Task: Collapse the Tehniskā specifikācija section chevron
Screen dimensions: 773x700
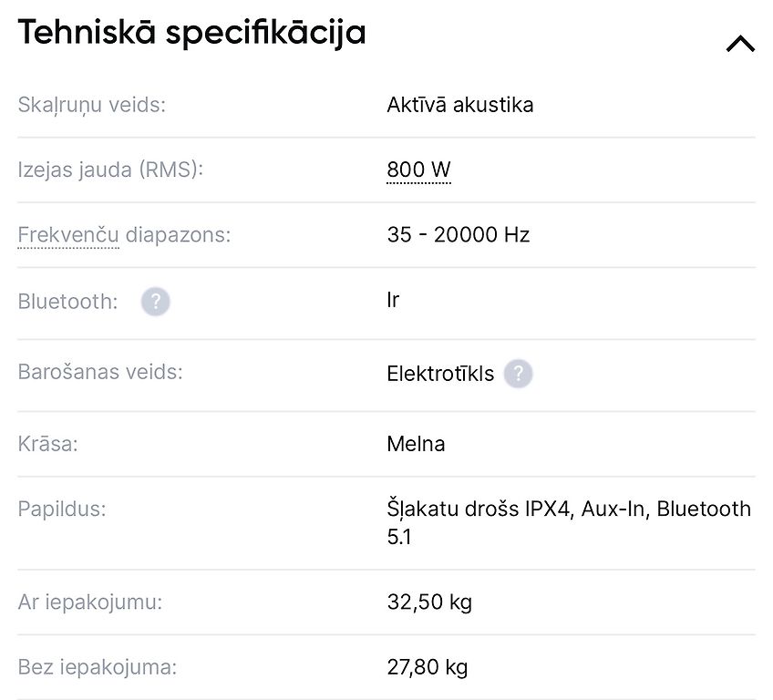Action: pyautogui.click(x=740, y=44)
